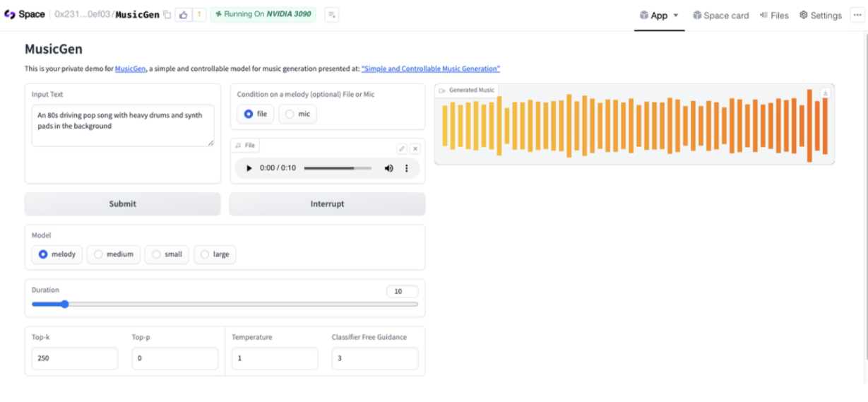The image size is (868, 402).
Task: Select the large model option
Action: [x=215, y=254]
